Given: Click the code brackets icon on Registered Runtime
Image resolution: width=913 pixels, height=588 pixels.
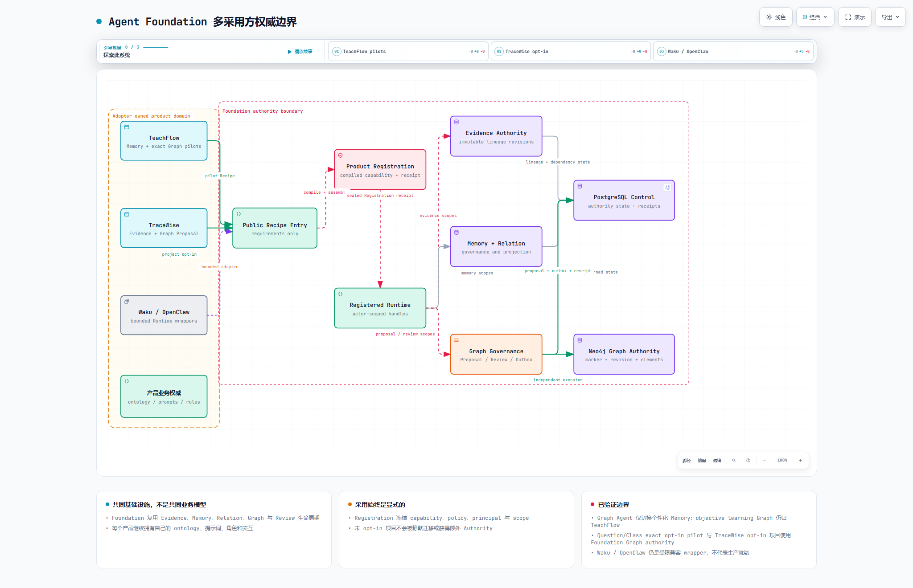Looking at the screenshot, I should click(x=340, y=294).
